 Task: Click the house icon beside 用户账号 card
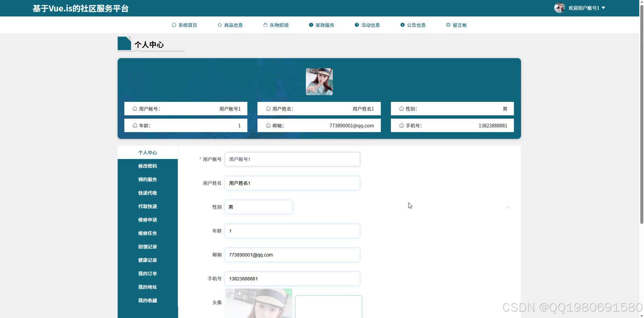coord(134,108)
